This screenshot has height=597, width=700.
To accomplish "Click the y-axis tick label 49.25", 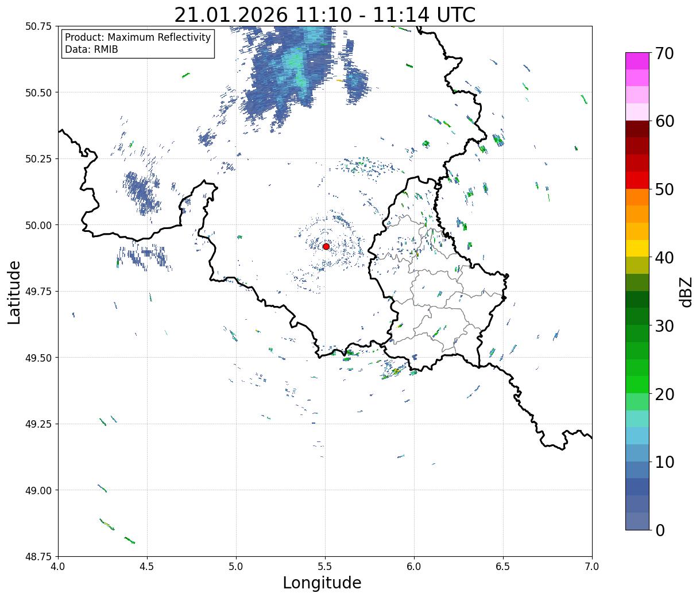I will (38, 424).
